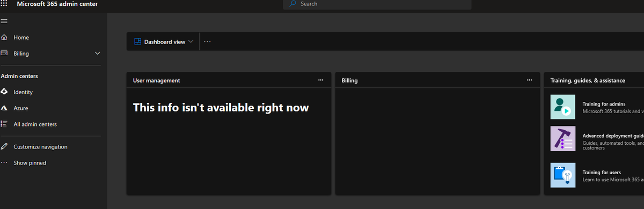
Task: Click Training, guides, & assistance heading
Action: (588, 80)
